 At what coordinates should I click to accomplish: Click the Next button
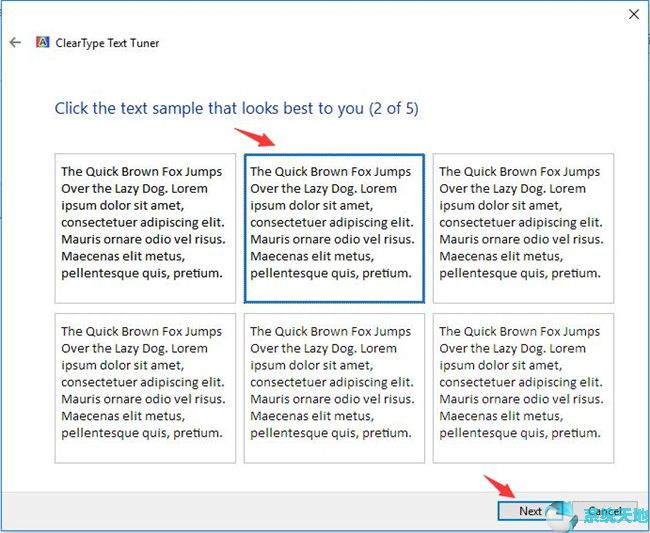(530, 511)
